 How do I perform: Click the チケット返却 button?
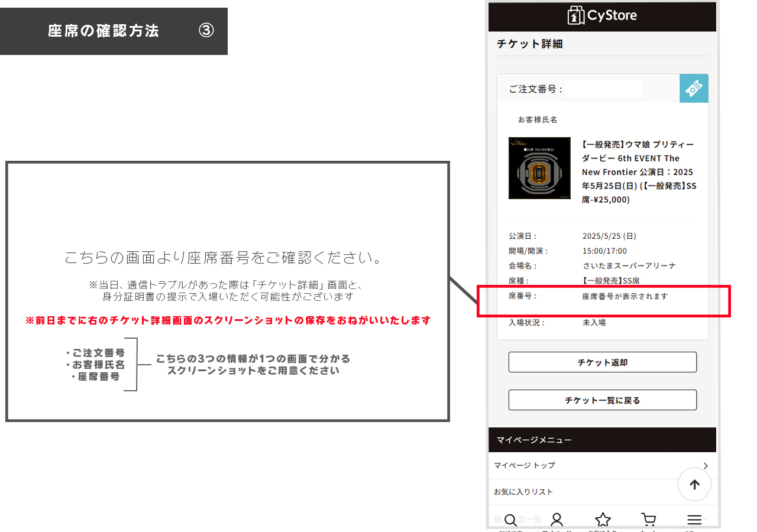pyautogui.click(x=603, y=362)
